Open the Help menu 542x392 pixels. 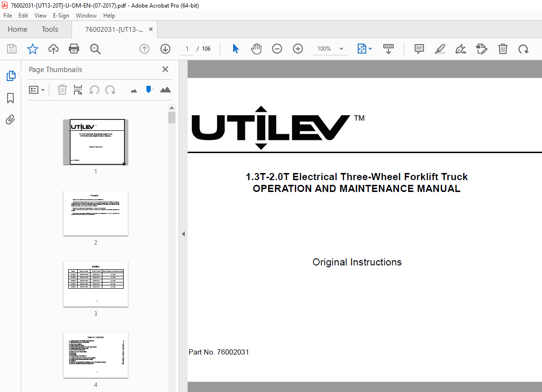coord(109,16)
